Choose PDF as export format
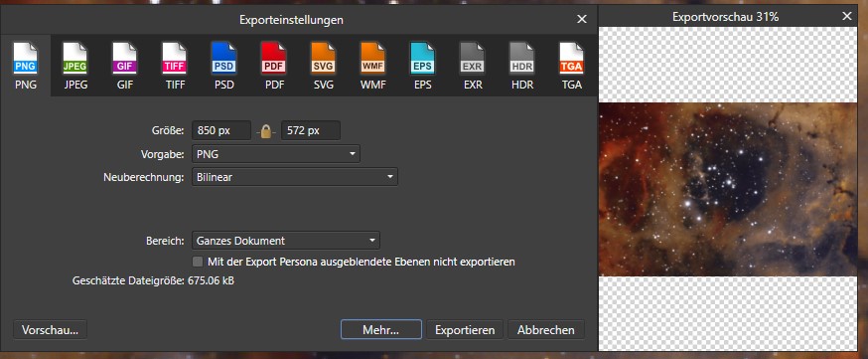 pyautogui.click(x=274, y=67)
